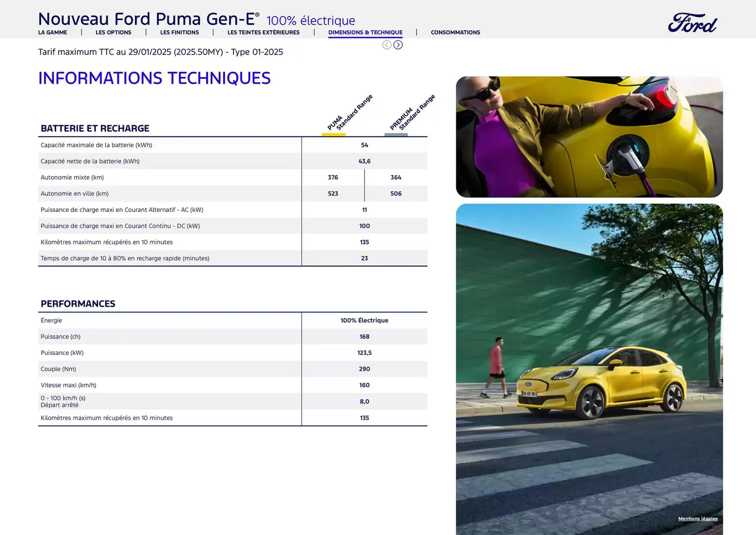Click grey bar under Premium Standard Range

click(x=396, y=135)
